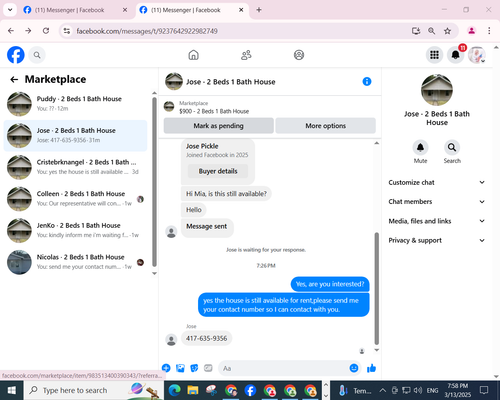Open site information icon in address bar

pos(67,31)
